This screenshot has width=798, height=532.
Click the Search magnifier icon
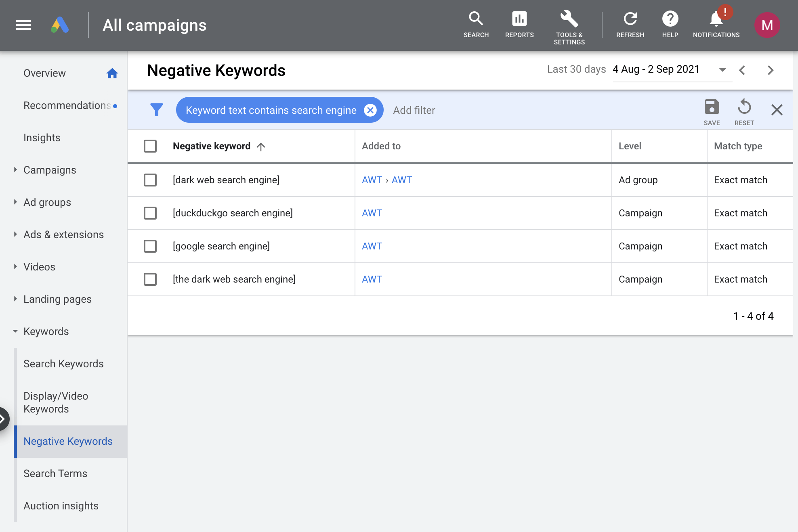coord(476,19)
